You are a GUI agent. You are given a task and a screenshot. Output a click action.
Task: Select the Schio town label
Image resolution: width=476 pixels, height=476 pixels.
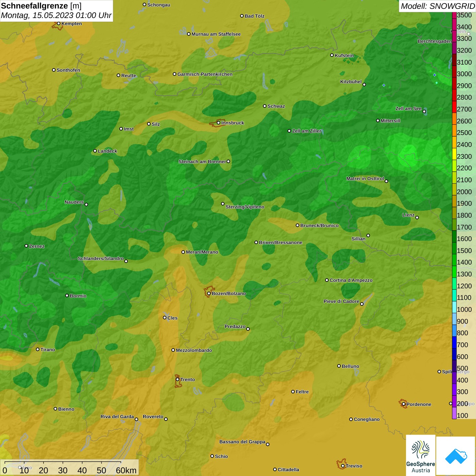221,456
